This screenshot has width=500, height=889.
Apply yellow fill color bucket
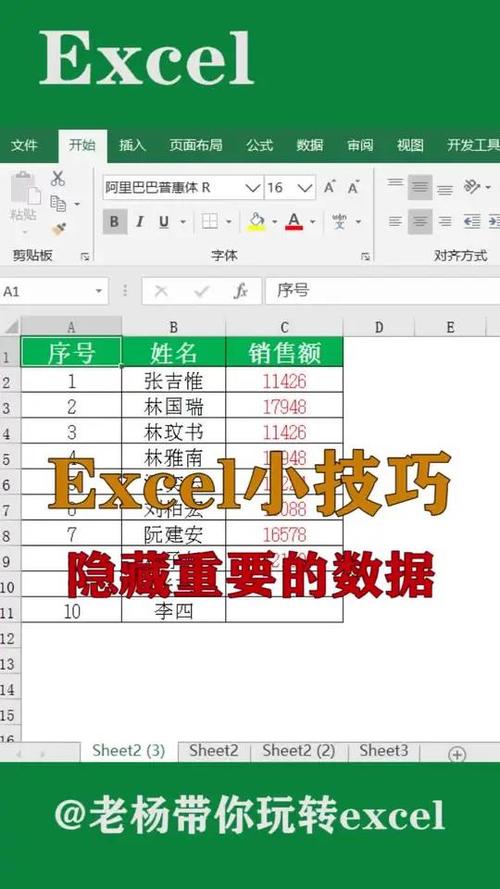pyautogui.click(x=257, y=222)
